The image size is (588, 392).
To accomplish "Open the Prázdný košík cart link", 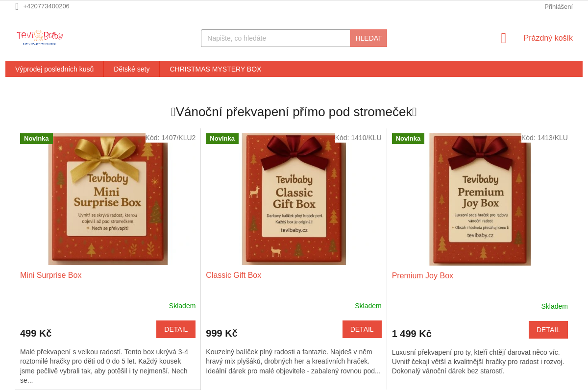I will [x=548, y=38].
